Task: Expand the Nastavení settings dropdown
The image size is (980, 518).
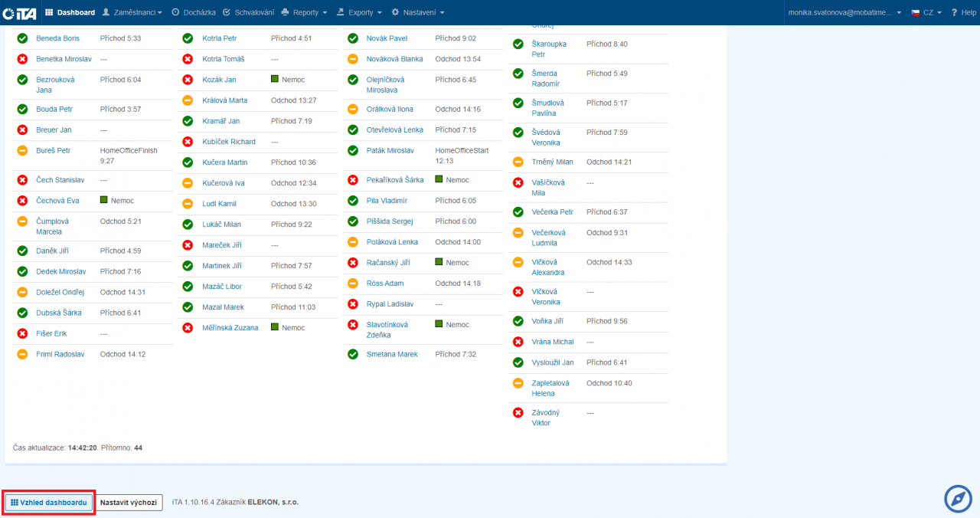Action: [x=417, y=12]
